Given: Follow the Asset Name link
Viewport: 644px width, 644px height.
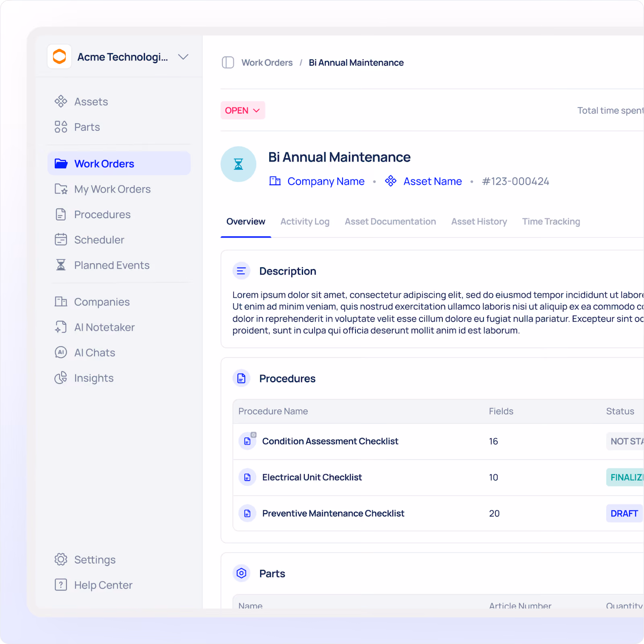Looking at the screenshot, I should (433, 181).
